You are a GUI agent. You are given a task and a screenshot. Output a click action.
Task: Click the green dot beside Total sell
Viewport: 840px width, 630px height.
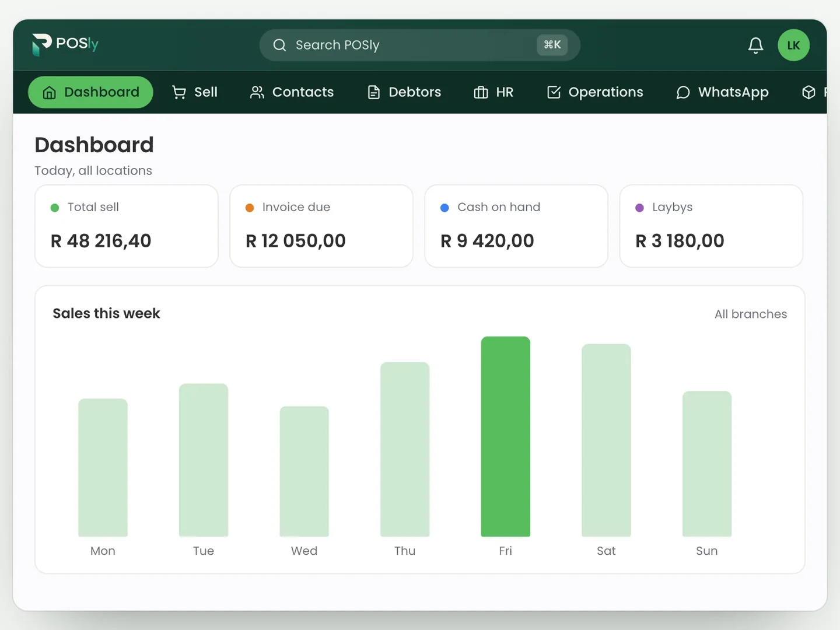point(55,208)
